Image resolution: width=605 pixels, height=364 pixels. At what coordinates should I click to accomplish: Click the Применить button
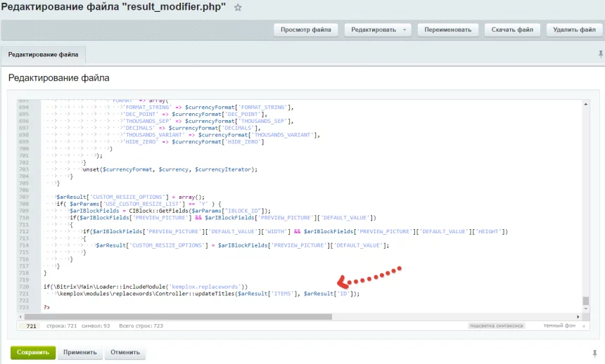click(x=79, y=352)
